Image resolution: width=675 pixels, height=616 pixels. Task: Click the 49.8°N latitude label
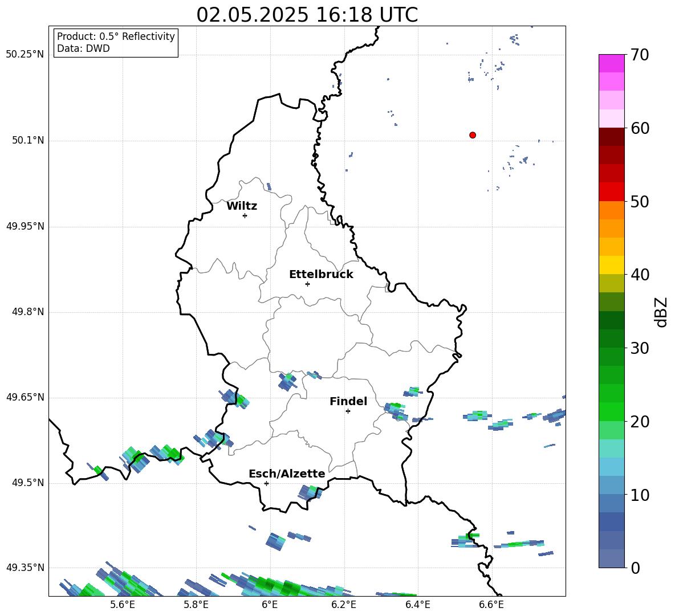click(x=28, y=312)
